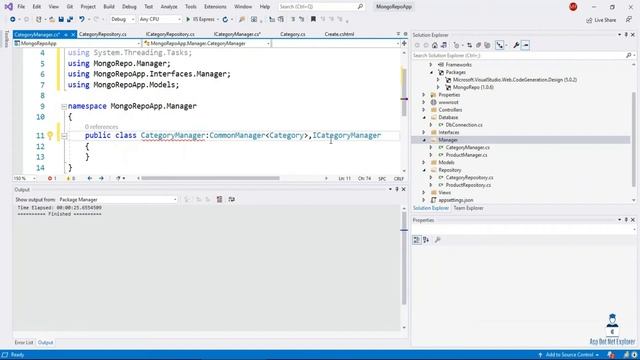The width and height of the screenshot is (640, 360).
Task: Open the MongoRepoApp.Manager.CategoryManager type dropdown
Action: pyautogui.click(x=207, y=43)
